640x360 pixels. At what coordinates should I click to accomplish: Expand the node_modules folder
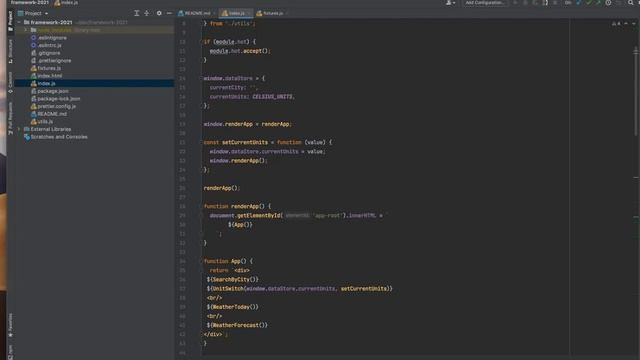pos(26,30)
